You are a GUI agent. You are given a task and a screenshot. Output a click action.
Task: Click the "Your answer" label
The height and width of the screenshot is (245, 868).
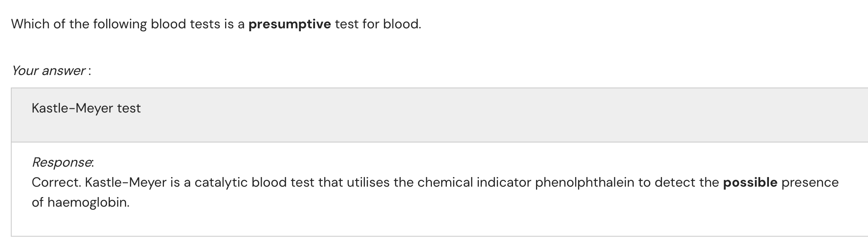coord(48,71)
